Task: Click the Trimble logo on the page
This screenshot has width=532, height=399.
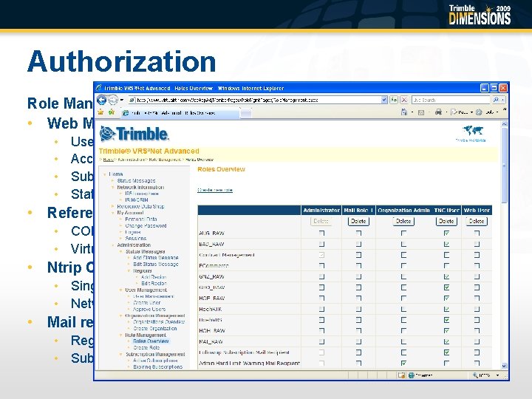Action: click(134, 134)
